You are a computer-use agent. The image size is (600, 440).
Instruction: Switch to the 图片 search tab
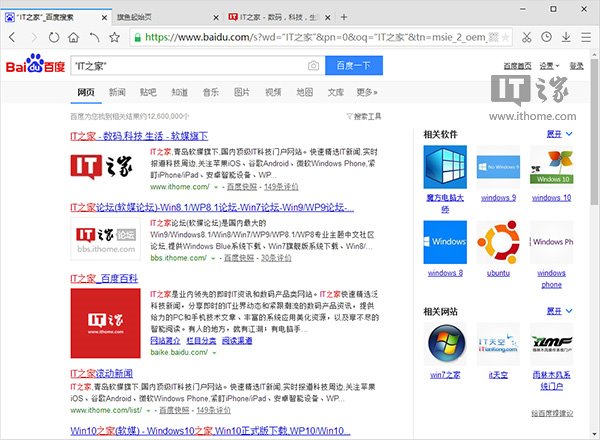pos(241,92)
